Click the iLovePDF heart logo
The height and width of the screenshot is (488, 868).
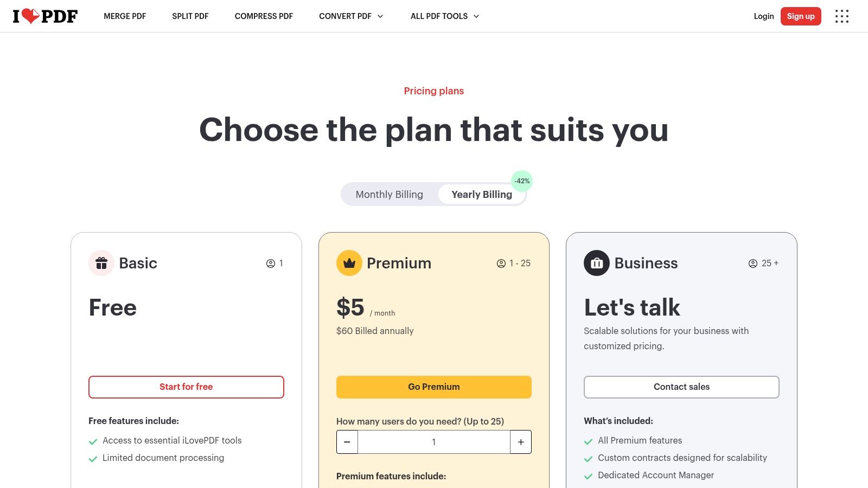tap(45, 16)
